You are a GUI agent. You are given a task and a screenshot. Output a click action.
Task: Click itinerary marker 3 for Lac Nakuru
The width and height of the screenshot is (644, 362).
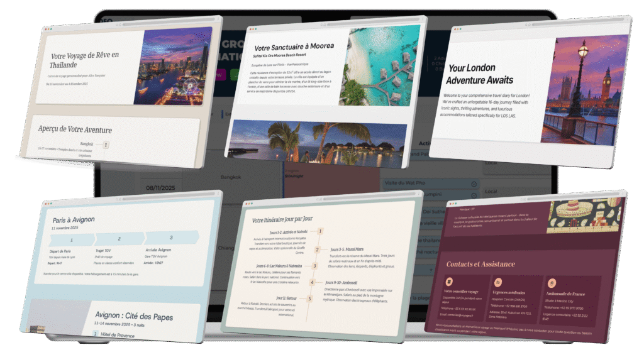coord(314,266)
